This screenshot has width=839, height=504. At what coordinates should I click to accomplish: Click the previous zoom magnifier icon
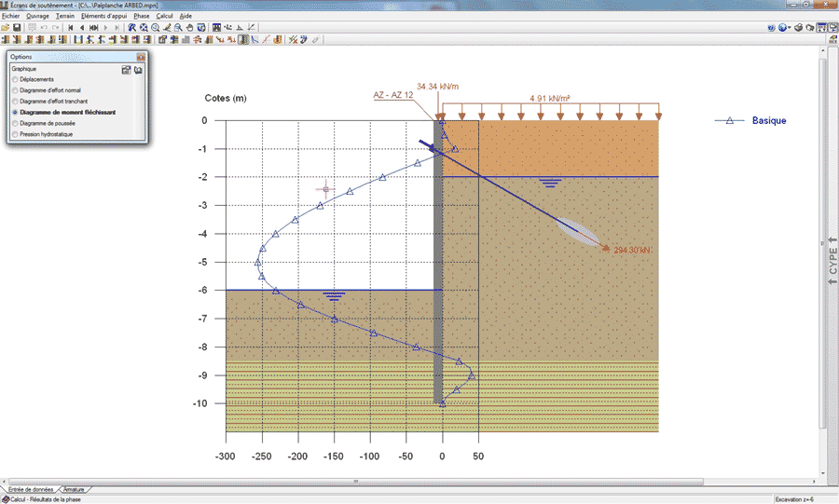point(155,27)
